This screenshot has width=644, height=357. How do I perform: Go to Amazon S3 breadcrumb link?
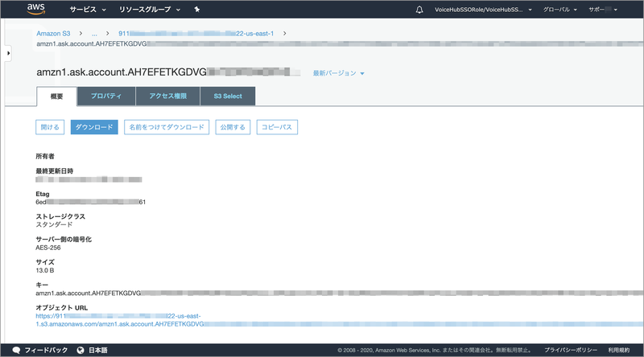(53, 34)
